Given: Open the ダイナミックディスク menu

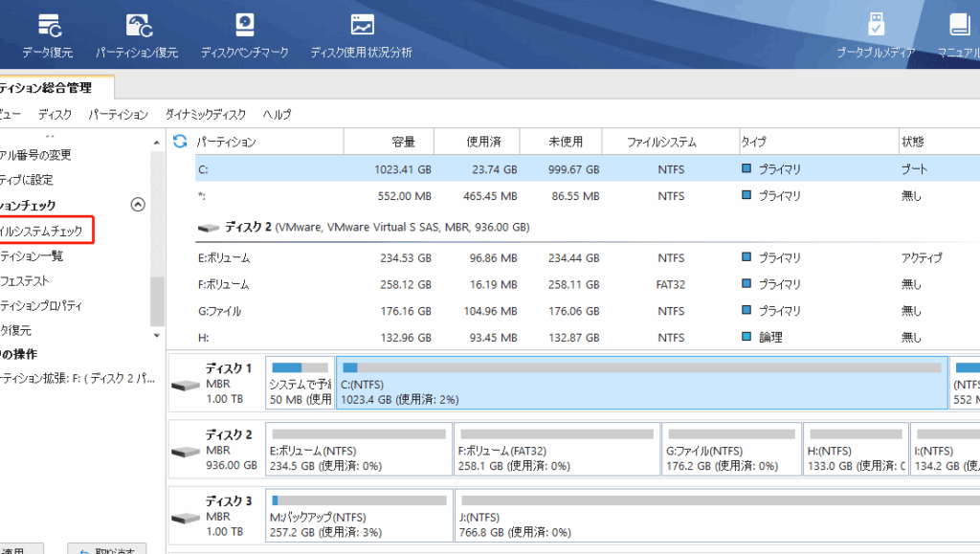Looking at the screenshot, I should pyautogui.click(x=205, y=114).
